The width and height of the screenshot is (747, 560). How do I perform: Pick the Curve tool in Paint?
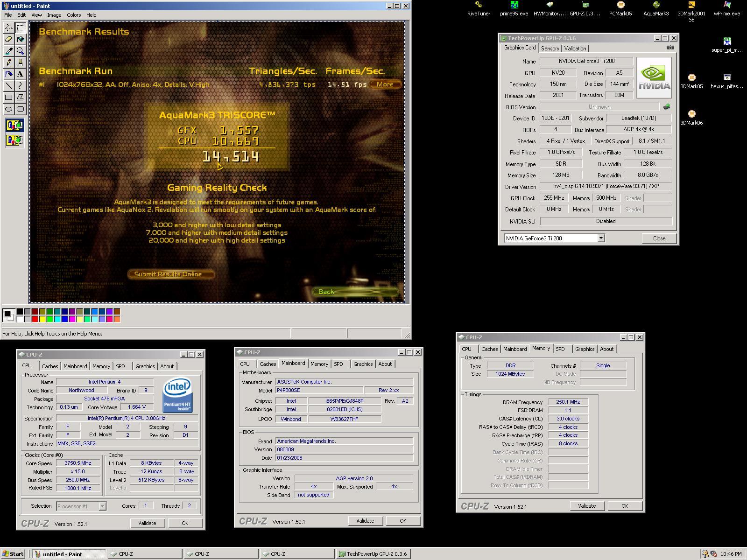tap(21, 86)
